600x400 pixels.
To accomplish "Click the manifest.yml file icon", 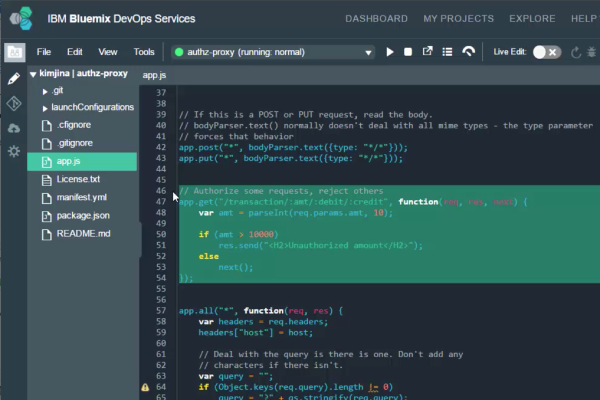I will [47, 198].
